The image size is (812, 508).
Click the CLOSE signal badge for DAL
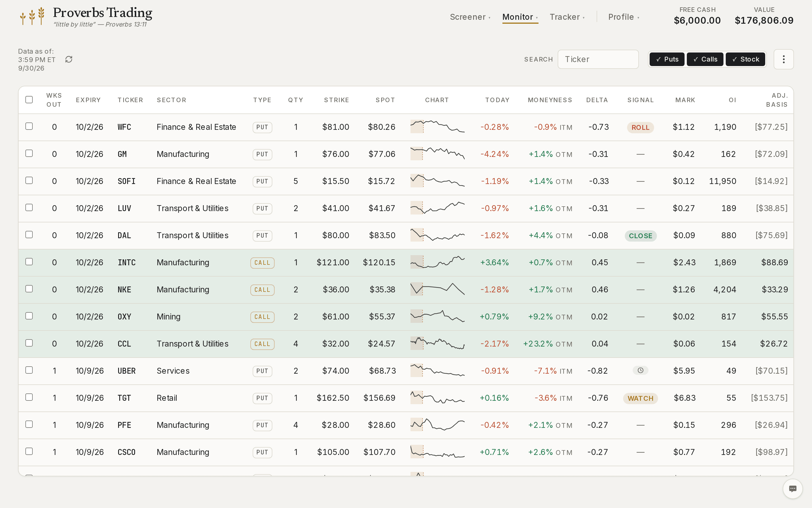click(x=640, y=236)
